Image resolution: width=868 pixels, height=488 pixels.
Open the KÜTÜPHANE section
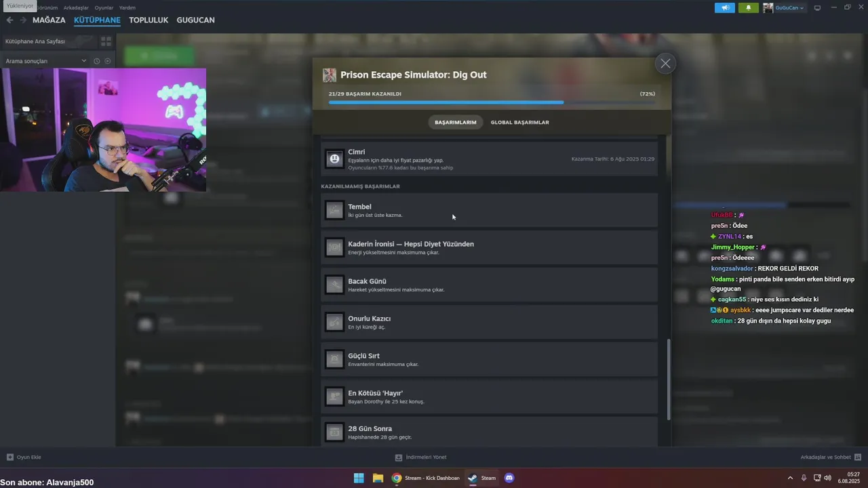pyautogui.click(x=97, y=20)
